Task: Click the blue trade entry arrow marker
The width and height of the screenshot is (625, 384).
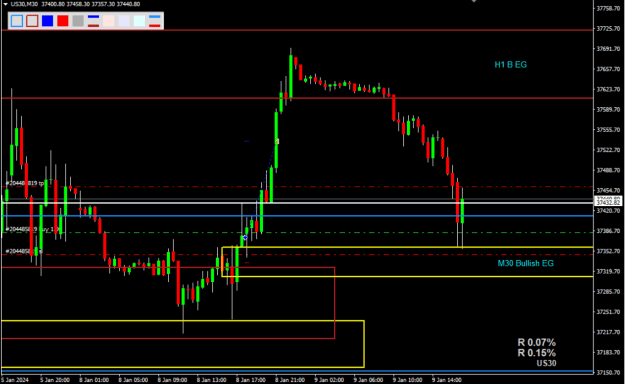Action: pos(245,238)
